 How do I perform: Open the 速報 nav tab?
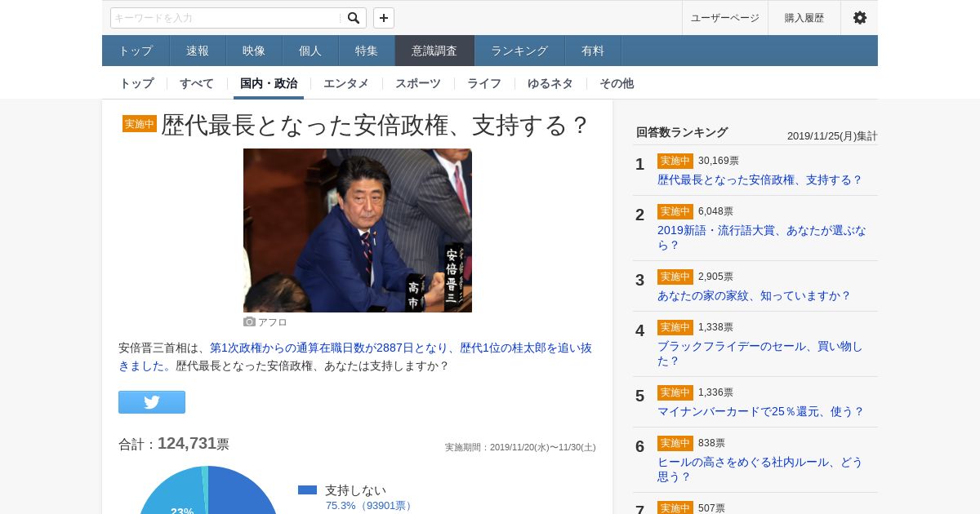pos(198,51)
